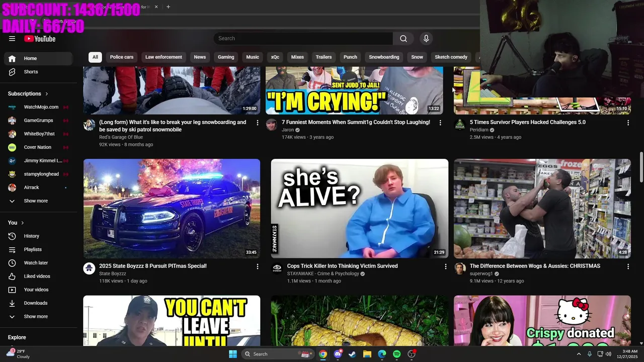The width and height of the screenshot is (644, 362).
Task: Click the 'I'M CRYING!' thumbnail
Action: (x=354, y=90)
